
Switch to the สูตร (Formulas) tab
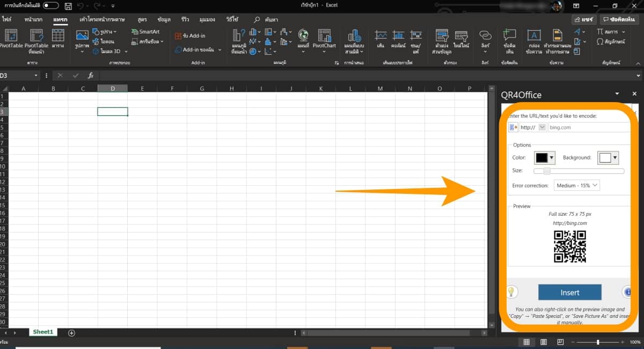[142, 19]
